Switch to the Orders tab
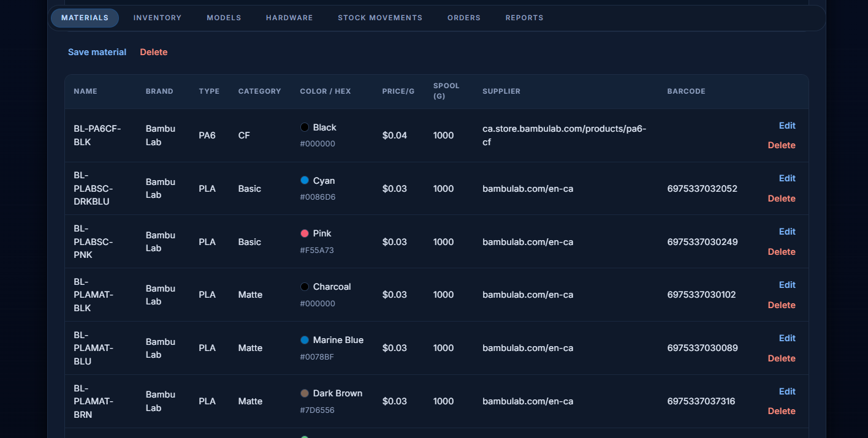The height and width of the screenshot is (438, 868). click(x=464, y=18)
